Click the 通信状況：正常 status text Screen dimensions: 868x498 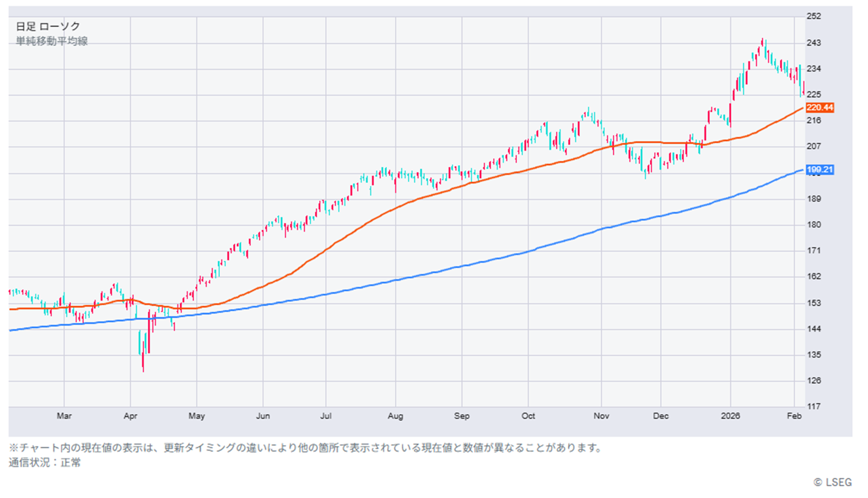[45, 463]
